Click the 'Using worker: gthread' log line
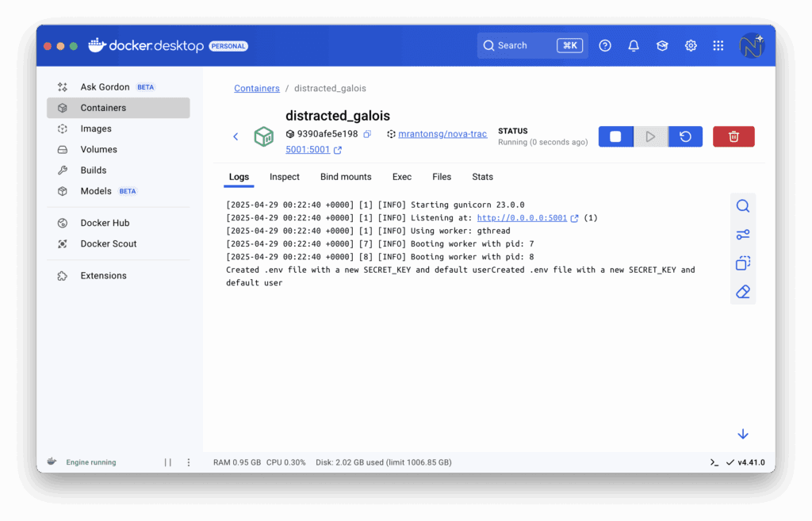The image size is (812, 521). pyautogui.click(x=368, y=231)
